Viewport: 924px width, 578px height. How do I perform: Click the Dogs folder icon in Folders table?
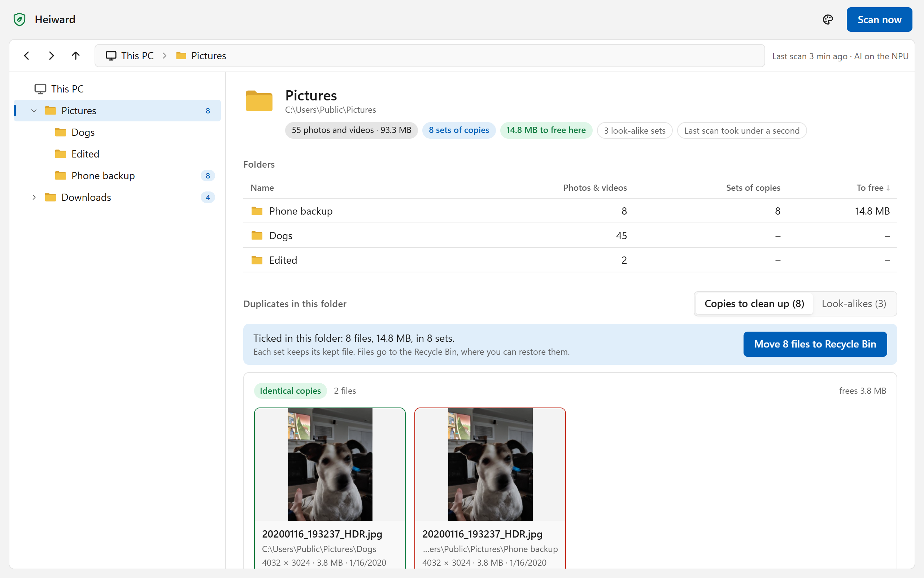point(257,236)
